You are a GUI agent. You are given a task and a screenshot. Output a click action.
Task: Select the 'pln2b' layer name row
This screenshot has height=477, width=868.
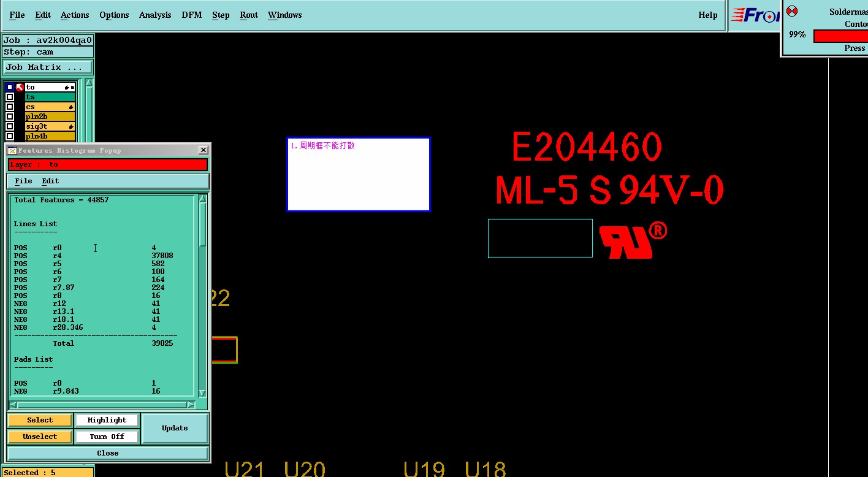coord(50,116)
